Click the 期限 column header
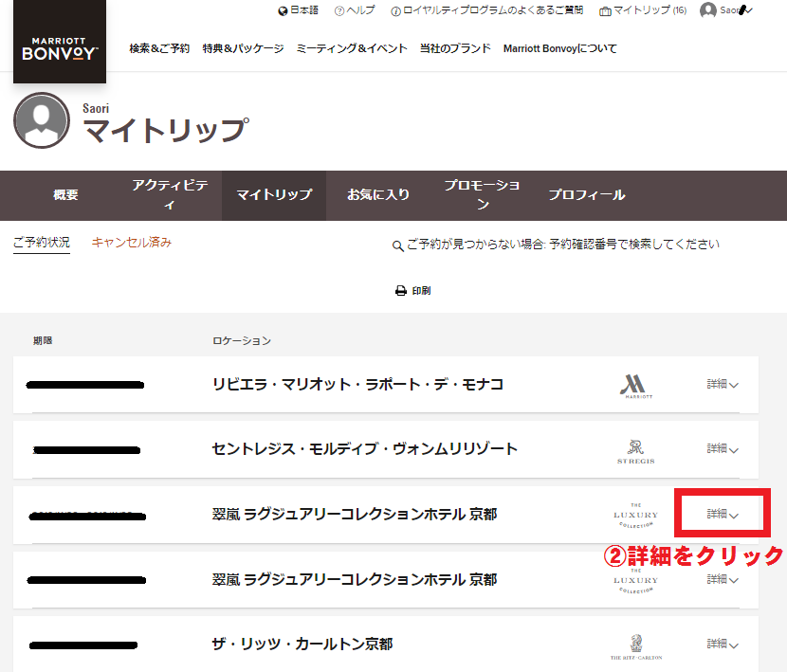 click(x=43, y=341)
